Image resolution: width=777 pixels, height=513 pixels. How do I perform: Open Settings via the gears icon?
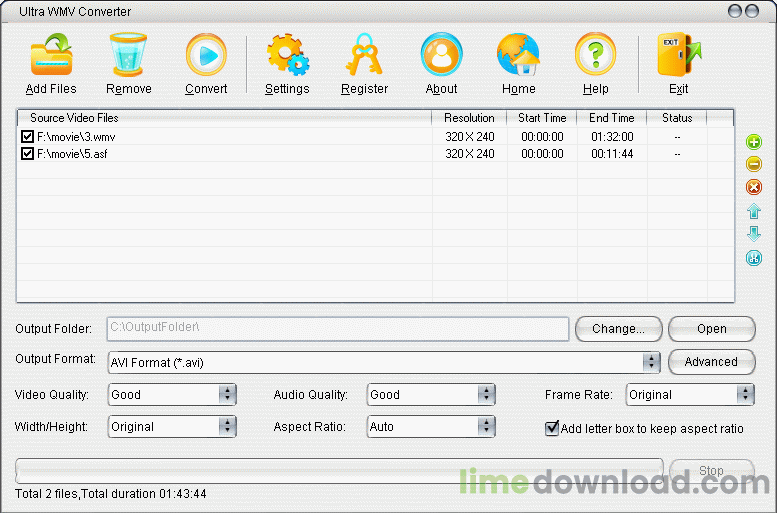click(x=287, y=56)
